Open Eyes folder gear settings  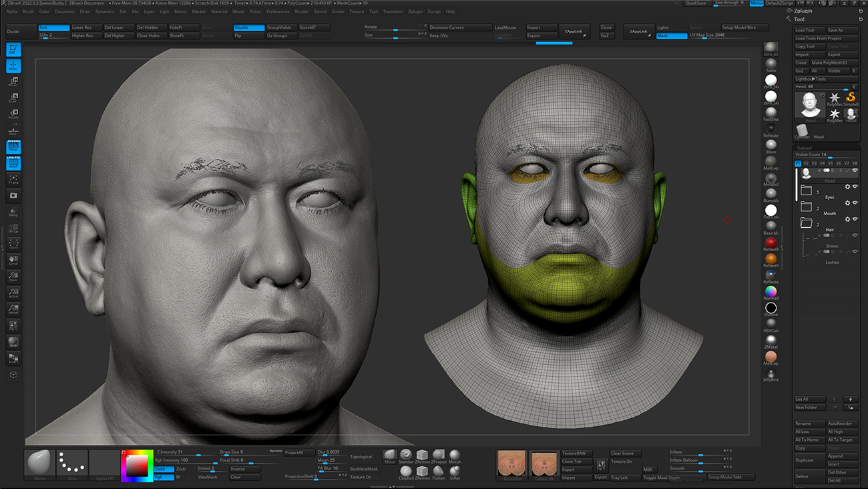pos(848,186)
